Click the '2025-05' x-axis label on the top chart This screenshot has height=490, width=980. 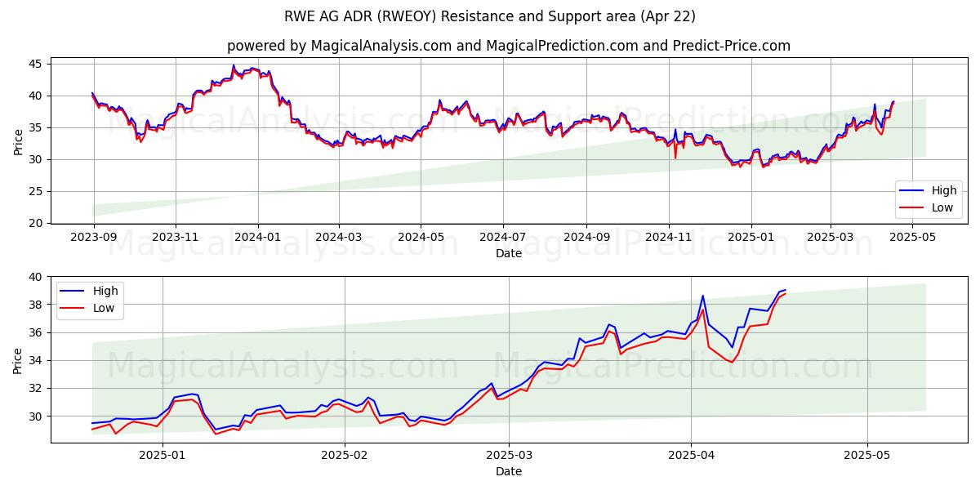pyautogui.click(x=912, y=238)
